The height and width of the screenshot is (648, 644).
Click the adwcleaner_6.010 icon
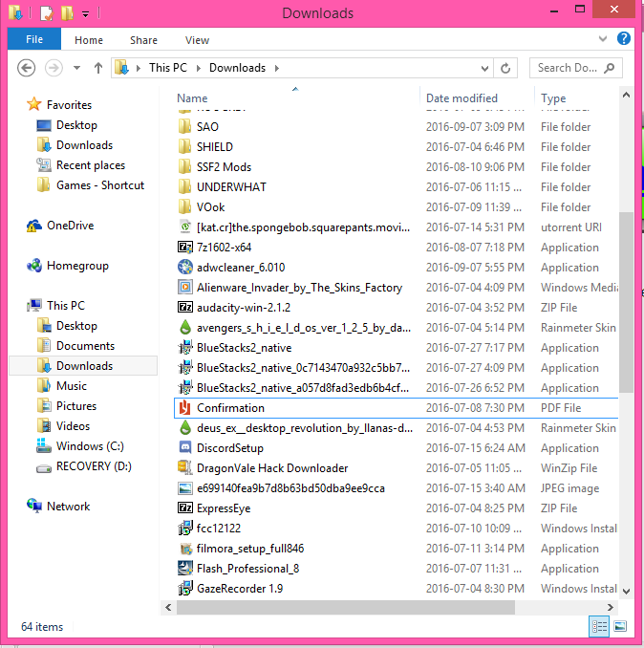(x=185, y=268)
